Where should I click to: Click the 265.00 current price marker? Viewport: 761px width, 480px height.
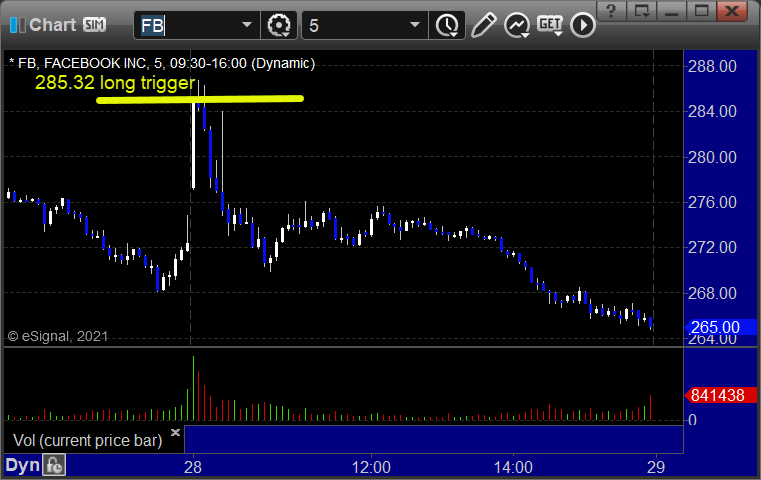coord(721,327)
